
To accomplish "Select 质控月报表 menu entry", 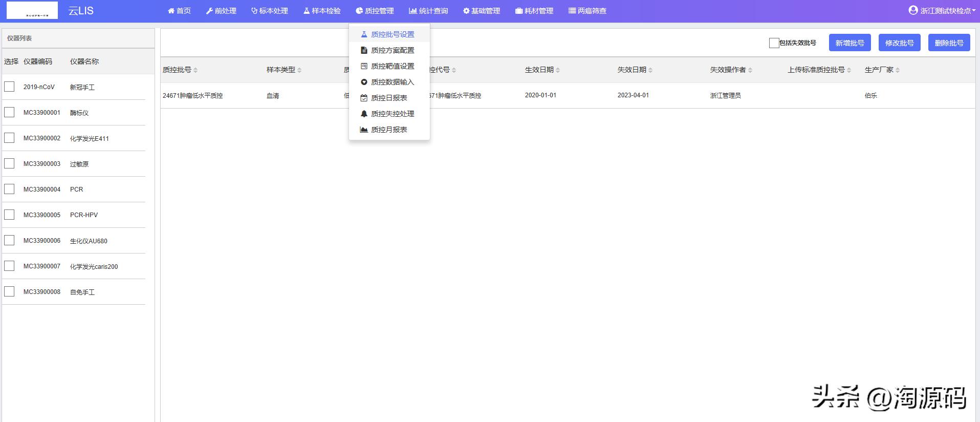I will pos(389,130).
